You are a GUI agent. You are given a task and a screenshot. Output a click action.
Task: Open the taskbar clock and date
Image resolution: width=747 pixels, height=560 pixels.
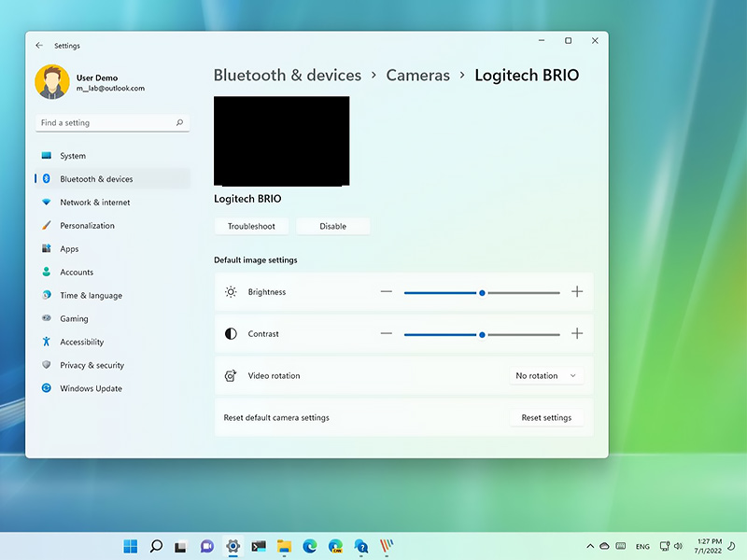click(709, 546)
